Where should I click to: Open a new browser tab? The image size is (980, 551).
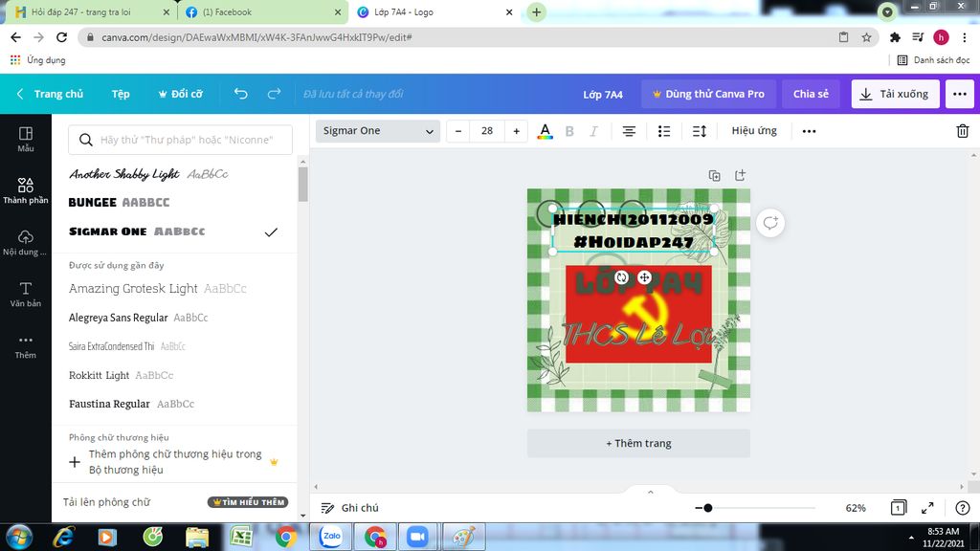coord(536,11)
